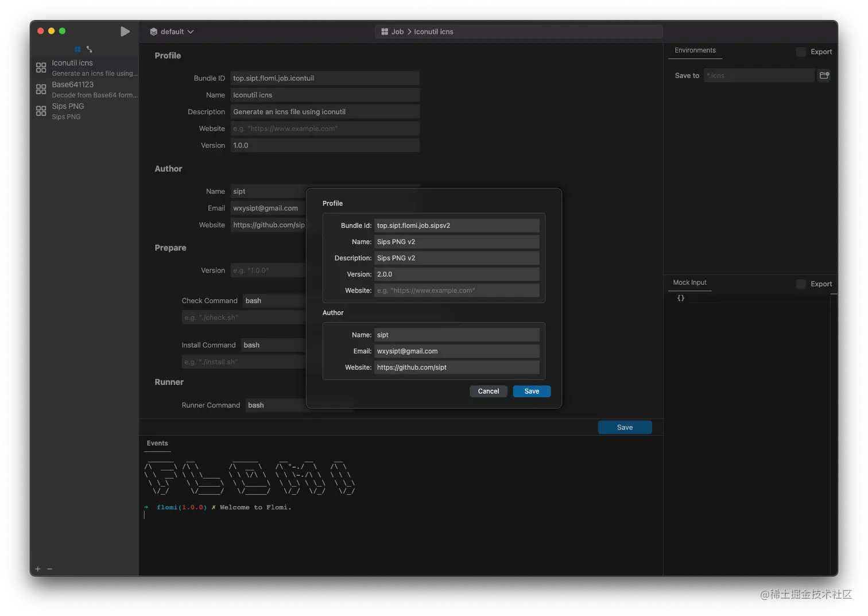868x616 pixels.
Task: Edit the dialog Version field 2.0.0
Action: point(457,274)
